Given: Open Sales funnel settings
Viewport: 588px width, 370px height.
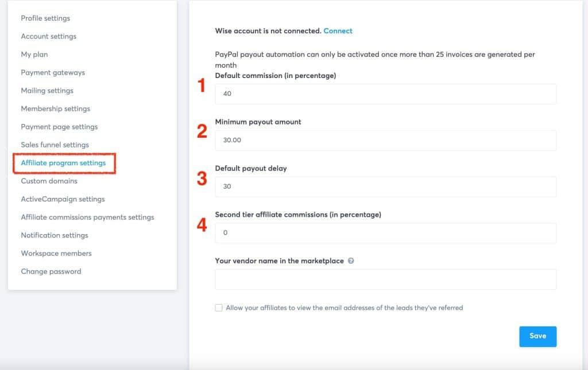Looking at the screenshot, I should pyautogui.click(x=54, y=145).
